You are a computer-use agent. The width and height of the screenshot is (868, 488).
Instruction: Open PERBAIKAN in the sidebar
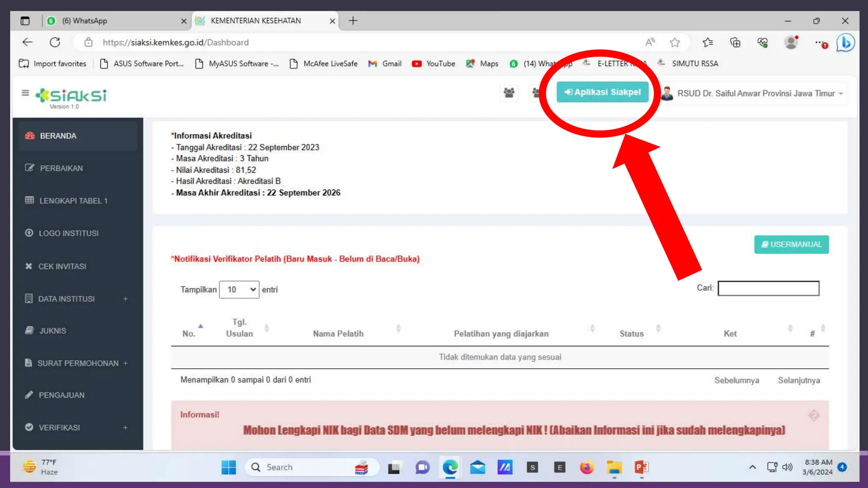pos(61,168)
